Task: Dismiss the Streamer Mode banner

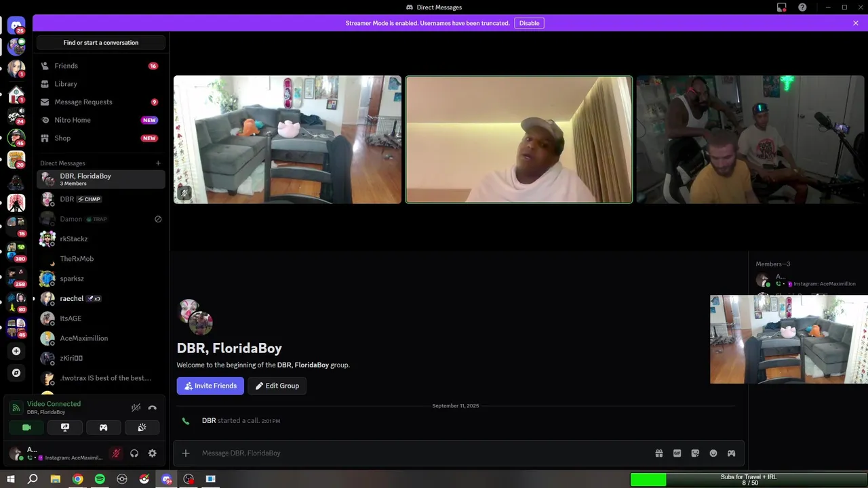Action: [856, 23]
